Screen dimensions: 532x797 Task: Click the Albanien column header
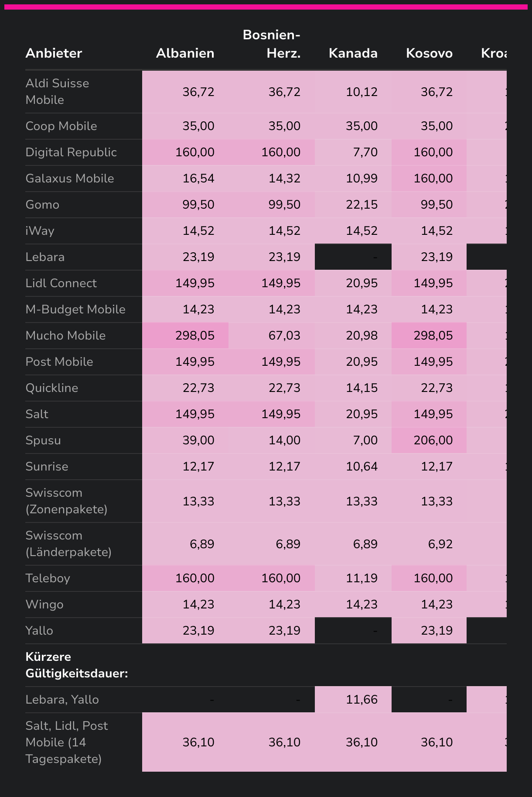tap(185, 53)
